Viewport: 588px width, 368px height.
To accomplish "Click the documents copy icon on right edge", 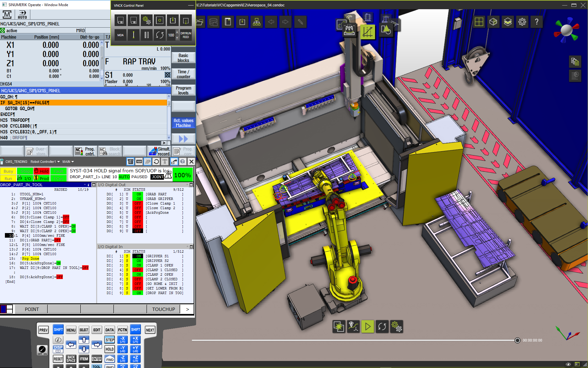I will (x=575, y=62).
